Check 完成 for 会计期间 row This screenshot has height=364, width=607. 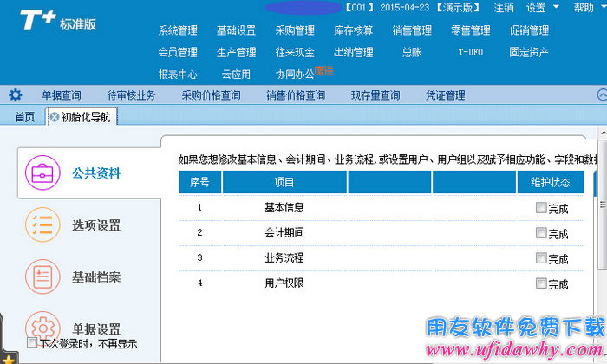coord(541,233)
